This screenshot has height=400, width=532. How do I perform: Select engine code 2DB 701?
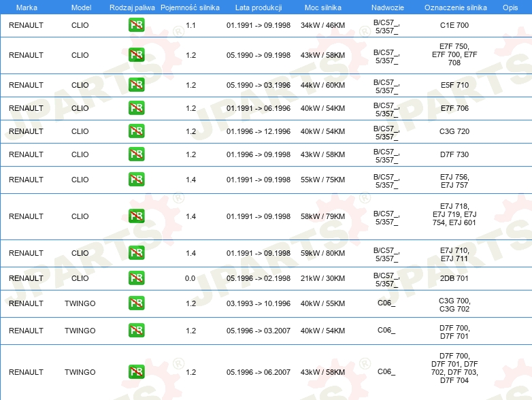[454, 278]
